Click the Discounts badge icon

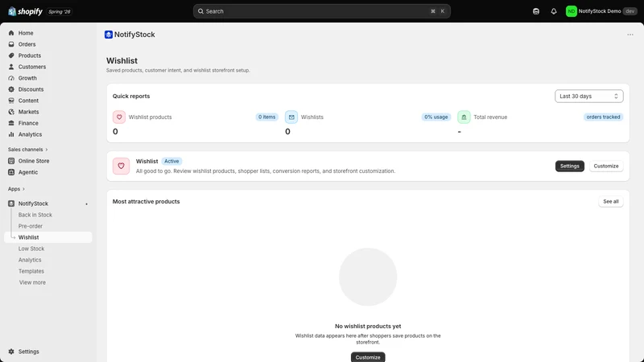tap(11, 89)
